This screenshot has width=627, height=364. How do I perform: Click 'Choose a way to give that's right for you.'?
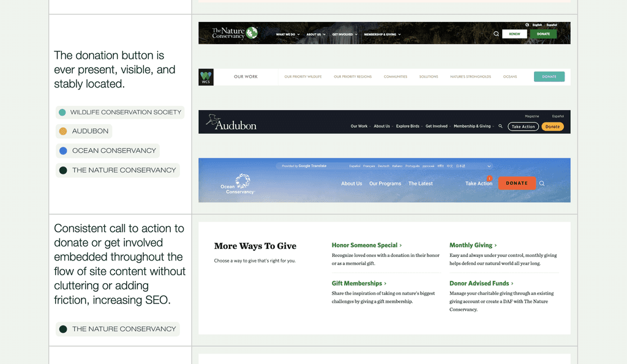(x=255, y=261)
